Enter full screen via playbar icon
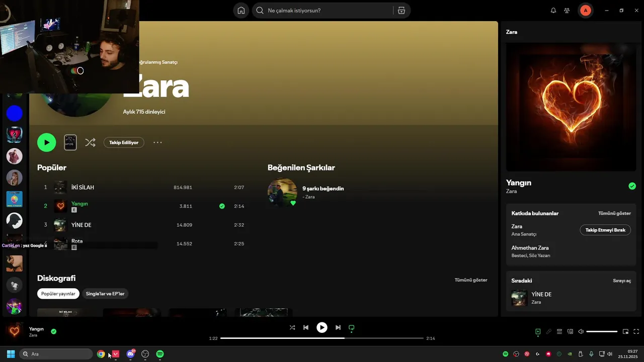Image resolution: width=644 pixels, height=362 pixels. [636, 331]
